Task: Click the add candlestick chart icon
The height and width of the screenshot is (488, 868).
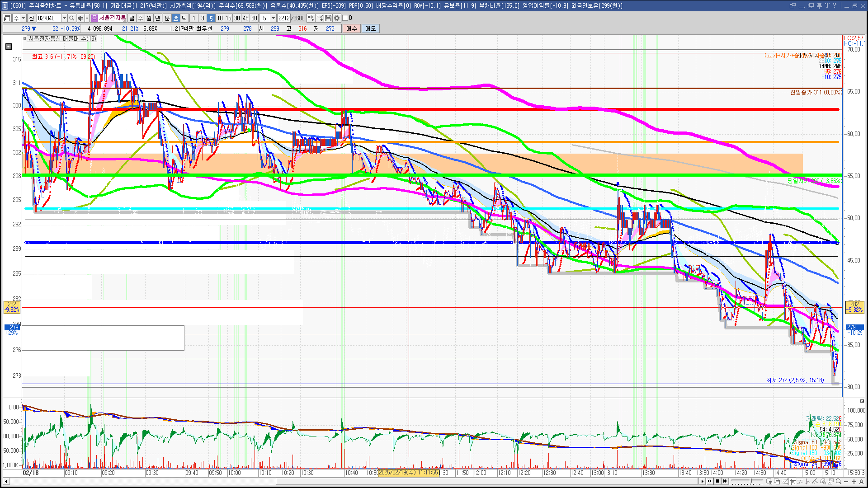Action: coord(311,18)
